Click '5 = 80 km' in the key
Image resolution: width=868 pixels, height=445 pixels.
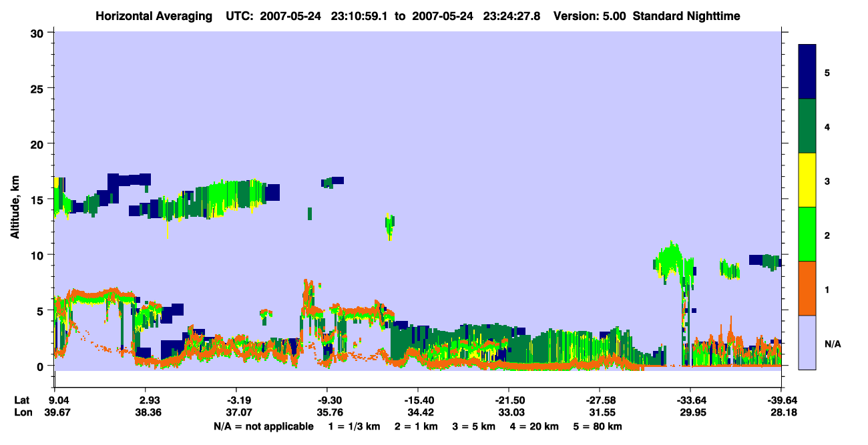click(x=598, y=426)
